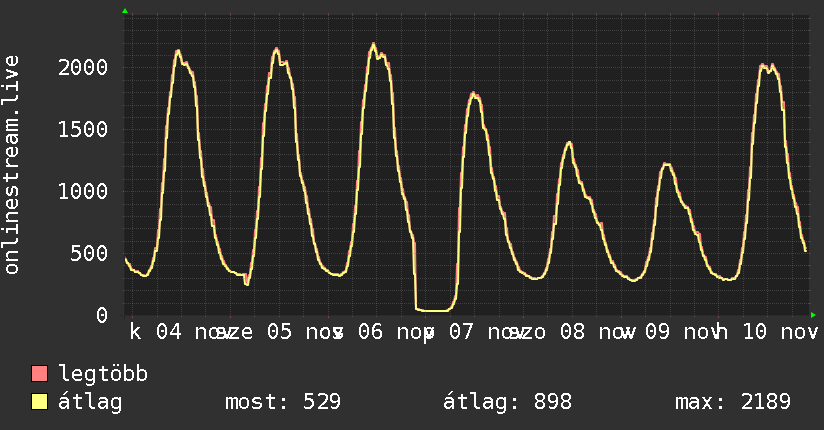
Task: Click the max: 2189 statistic
Action: [x=733, y=402]
